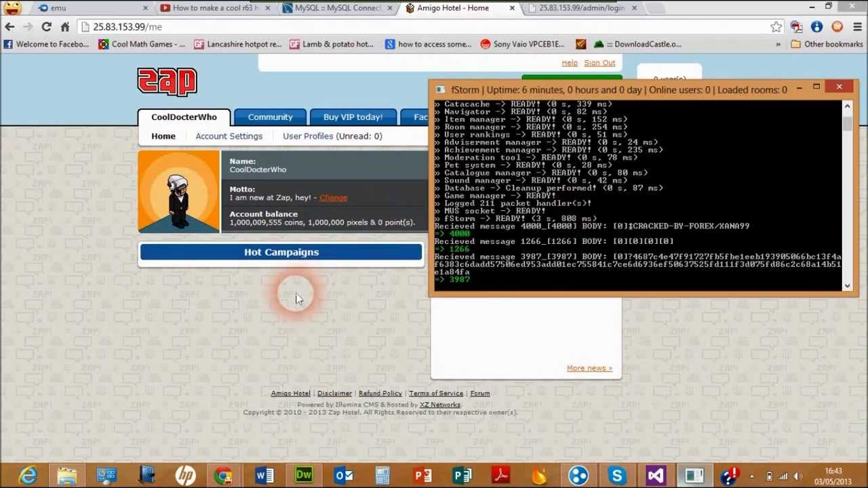Click the Zap hotel logo
This screenshot has height=488, width=868.
167,81
